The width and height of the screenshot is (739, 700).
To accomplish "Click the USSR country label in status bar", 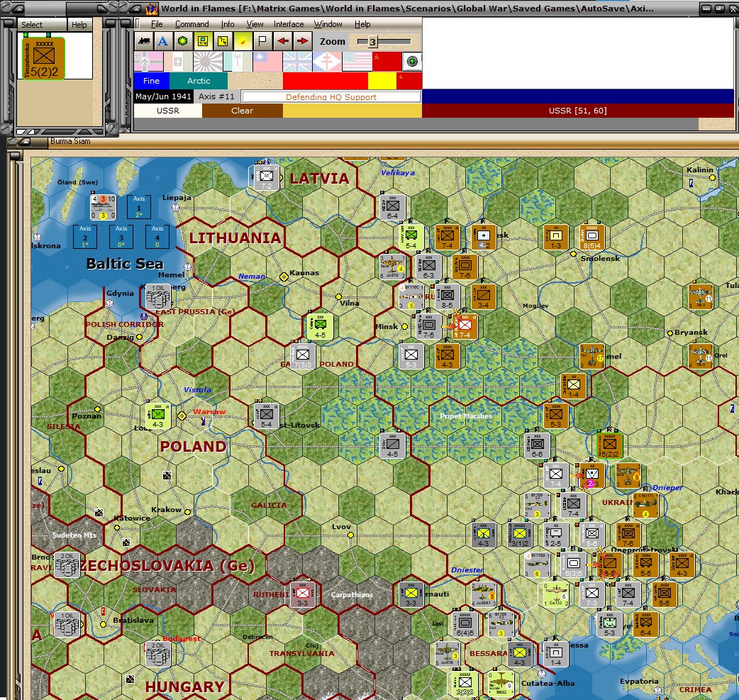I will [x=168, y=111].
